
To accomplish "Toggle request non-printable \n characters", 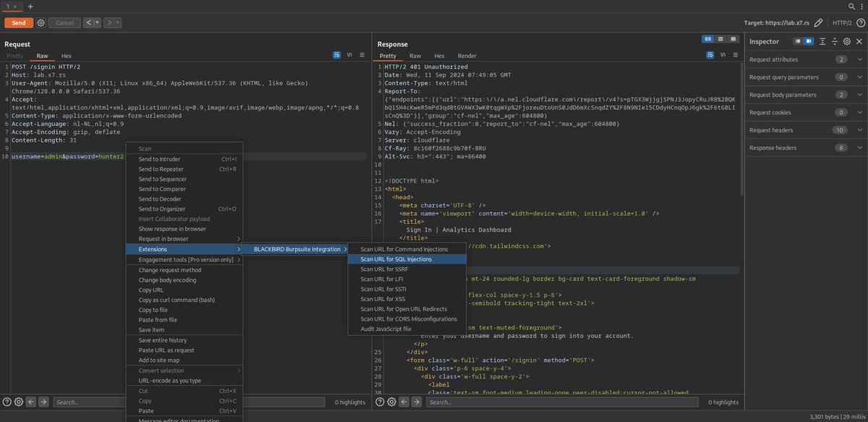I will 349,55.
